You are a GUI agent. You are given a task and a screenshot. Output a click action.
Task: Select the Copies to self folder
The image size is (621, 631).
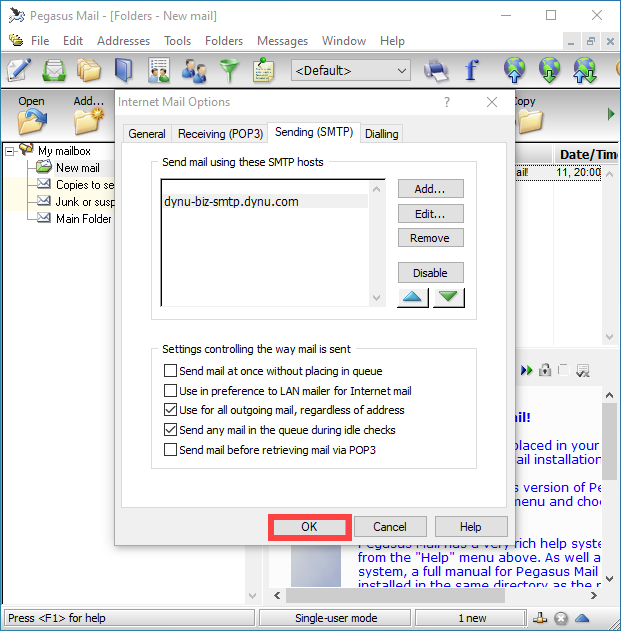(x=85, y=185)
